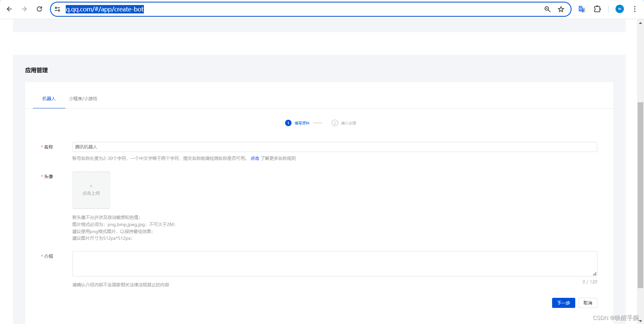Select the address bar URL q.qq.com/#/app/create-bot

pyautogui.click(x=105, y=9)
